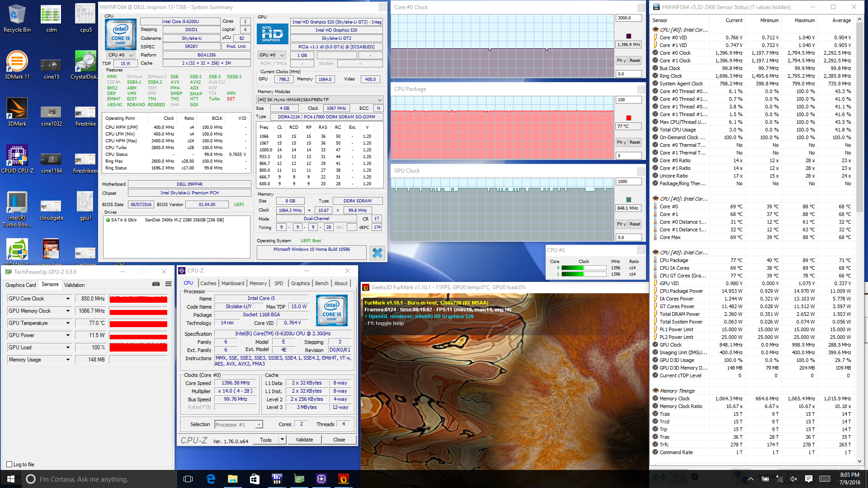This screenshot has height=488, width=868.
Task: Launch the 3DMark 11 desktop shortcut
Action: click(17, 65)
